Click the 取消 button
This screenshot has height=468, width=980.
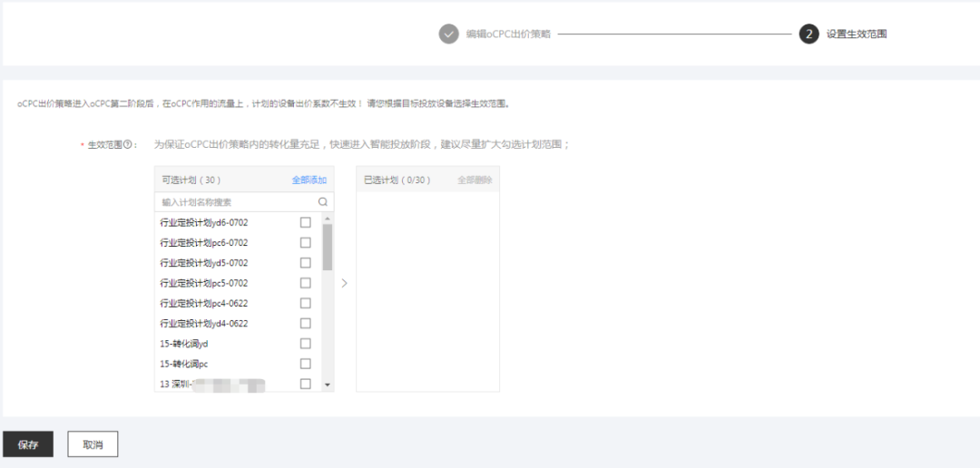[93, 445]
